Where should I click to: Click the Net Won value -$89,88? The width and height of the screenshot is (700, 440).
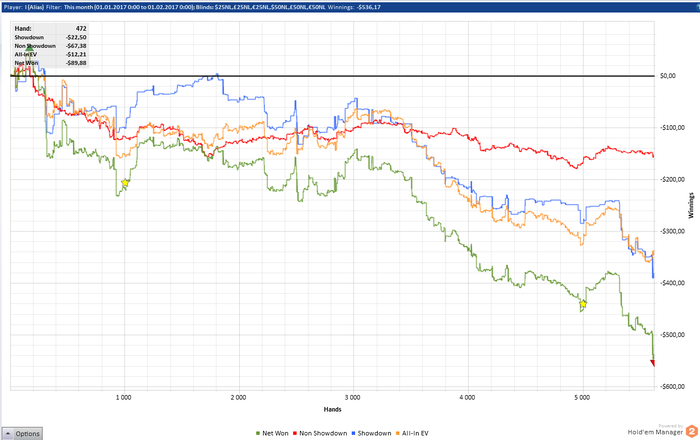pyautogui.click(x=76, y=62)
